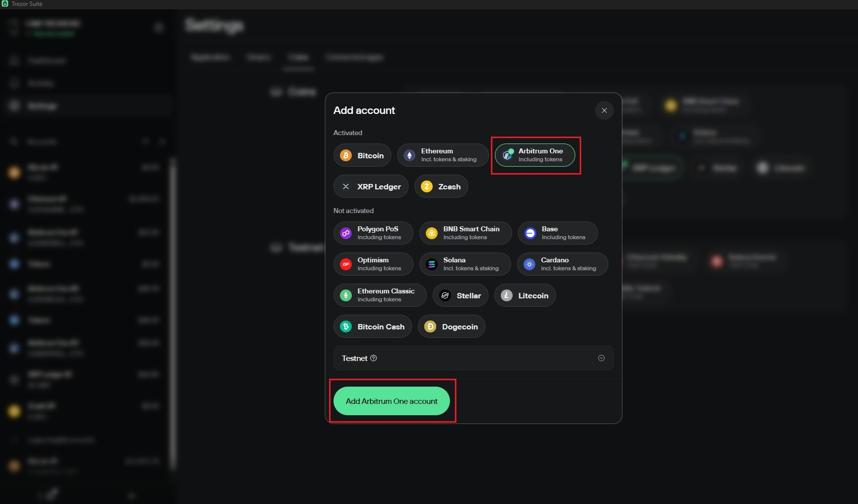The width and height of the screenshot is (858, 504).
Task: Click the XRP Ledger X icon
Action: (346, 186)
